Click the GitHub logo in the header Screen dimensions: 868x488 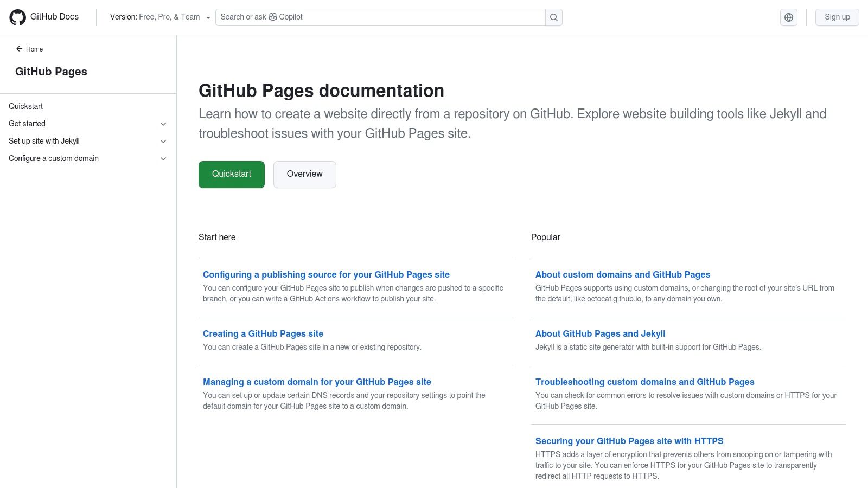pyautogui.click(x=18, y=17)
